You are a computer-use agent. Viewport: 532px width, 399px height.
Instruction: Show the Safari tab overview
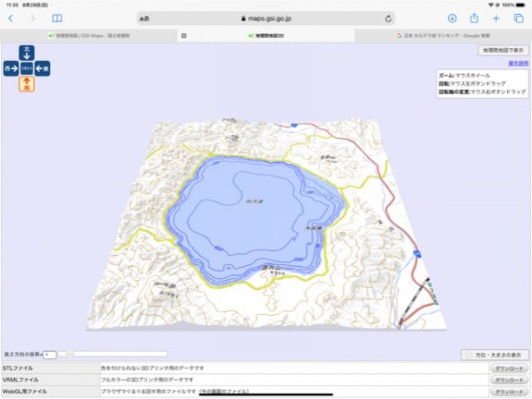518,17
